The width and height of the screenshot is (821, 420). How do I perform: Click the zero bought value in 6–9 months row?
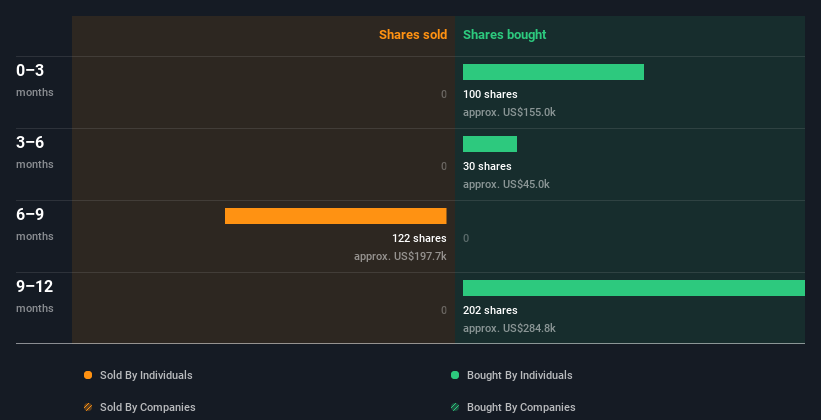pos(466,238)
